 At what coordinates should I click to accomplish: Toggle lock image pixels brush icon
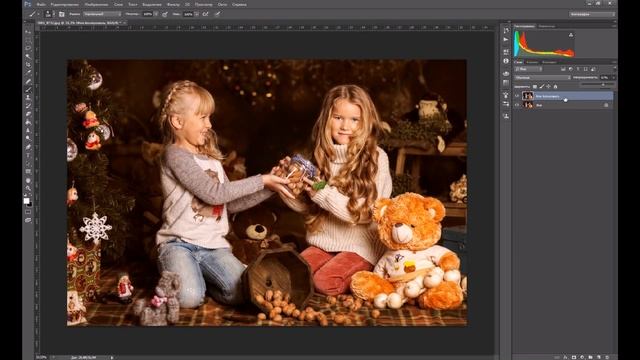542,87
